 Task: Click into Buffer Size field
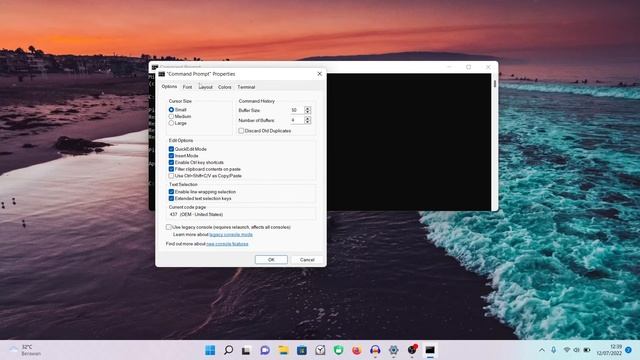pyautogui.click(x=297, y=110)
